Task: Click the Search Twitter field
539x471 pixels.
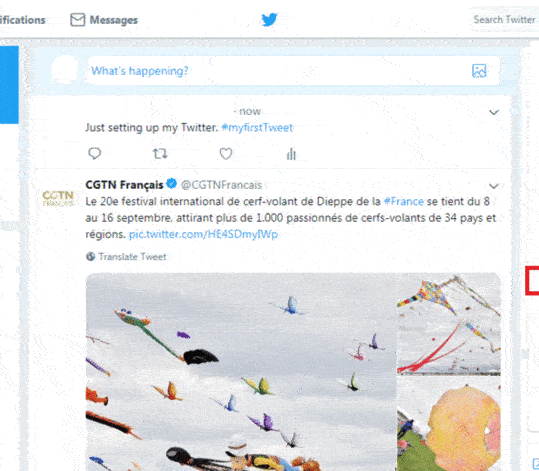Action: click(x=504, y=20)
